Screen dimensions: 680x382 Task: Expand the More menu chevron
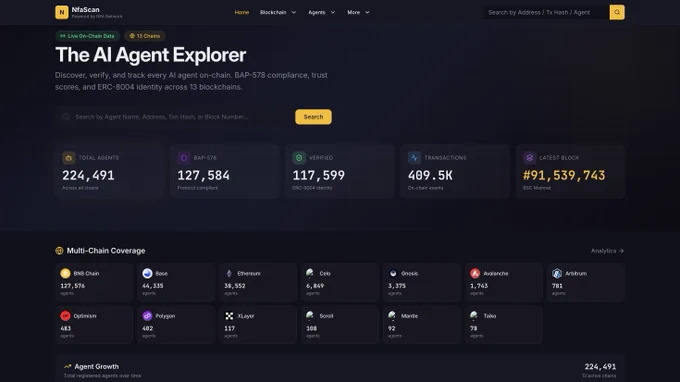tap(367, 13)
